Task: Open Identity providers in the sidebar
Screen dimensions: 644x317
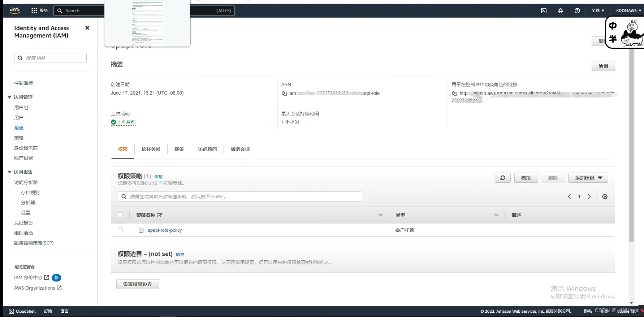Action: [26, 148]
